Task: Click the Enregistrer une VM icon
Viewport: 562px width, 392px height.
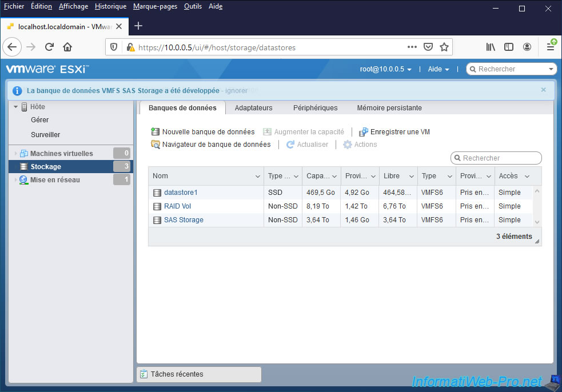Action: point(363,132)
